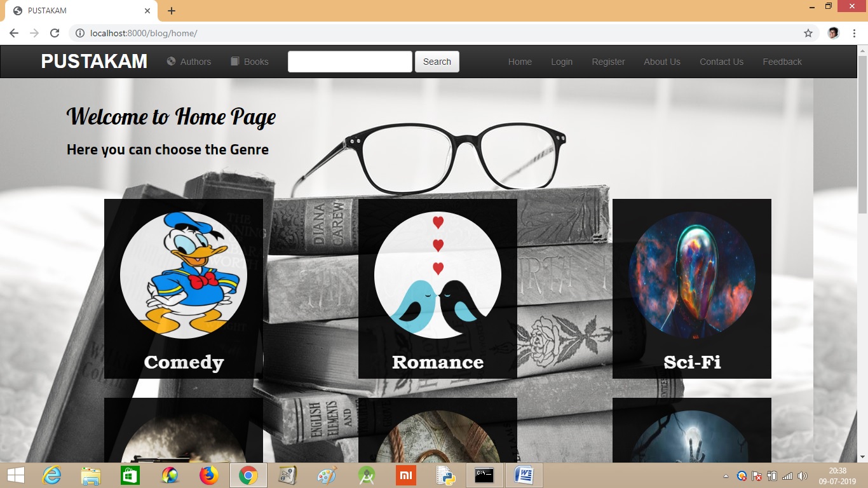This screenshot has height=488, width=868.
Task: Click the page's vertical scrollbar down arrow
Action: (x=862, y=457)
